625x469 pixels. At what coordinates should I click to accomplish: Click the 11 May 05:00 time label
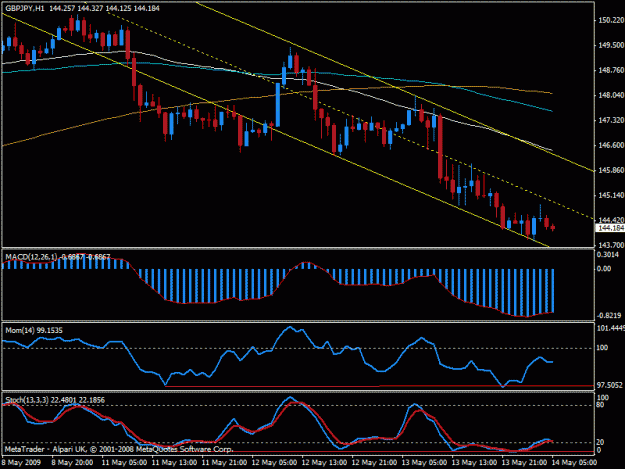(124, 463)
